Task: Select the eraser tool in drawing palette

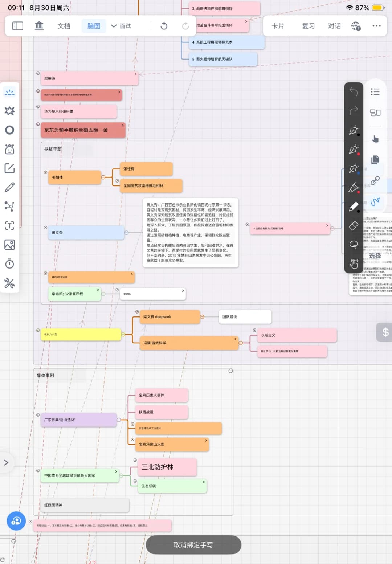Action: point(354,225)
